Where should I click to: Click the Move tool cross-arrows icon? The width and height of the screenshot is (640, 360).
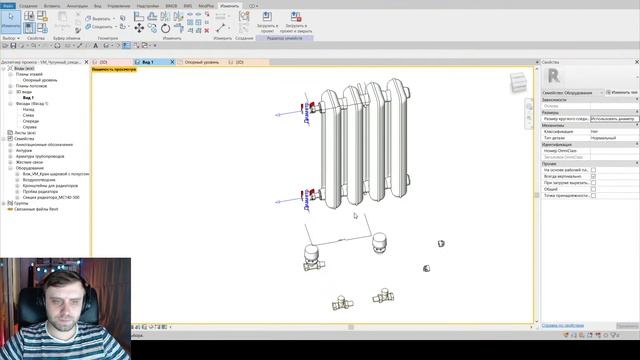point(139,28)
